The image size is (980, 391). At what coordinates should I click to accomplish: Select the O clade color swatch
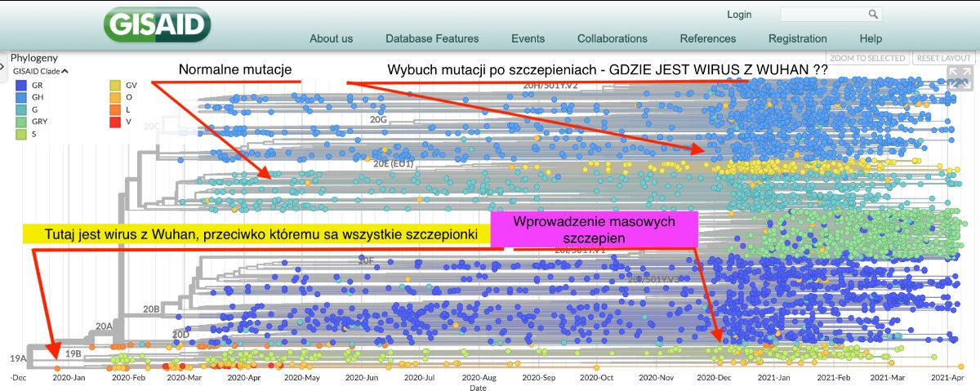pyautogui.click(x=116, y=97)
